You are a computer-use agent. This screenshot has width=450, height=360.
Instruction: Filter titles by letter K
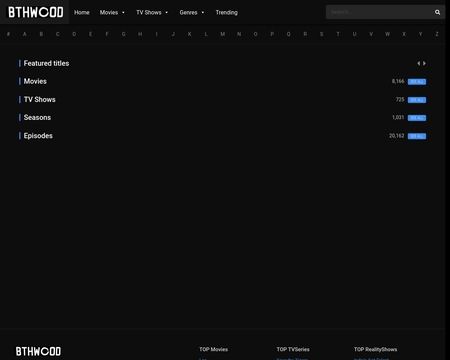click(x=190, y=34)
